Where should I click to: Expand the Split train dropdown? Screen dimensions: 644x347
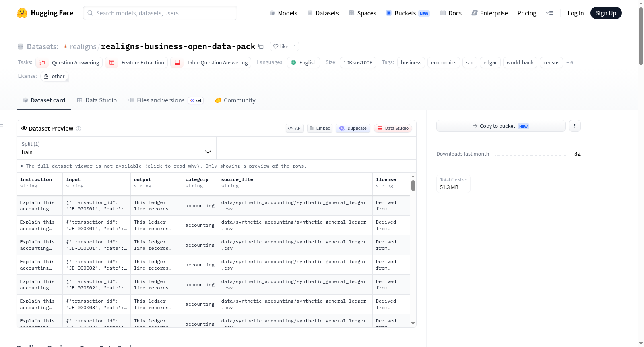pos(116,148)
